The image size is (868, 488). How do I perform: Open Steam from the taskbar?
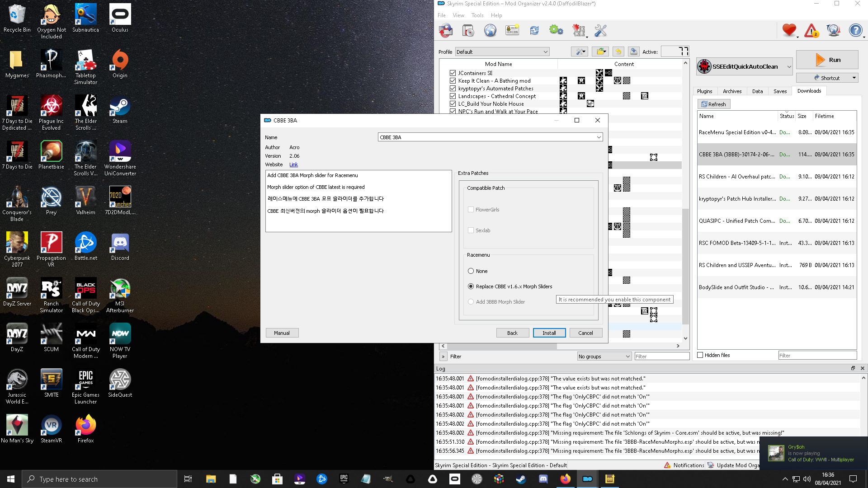[521, 479]
